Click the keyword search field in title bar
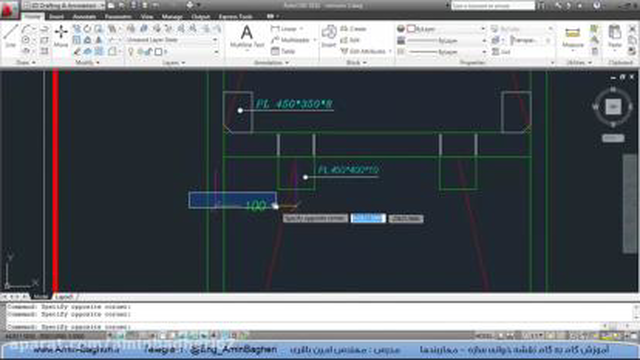The height and width of the screenshot is (360, 640). click(x=493, y=5)
